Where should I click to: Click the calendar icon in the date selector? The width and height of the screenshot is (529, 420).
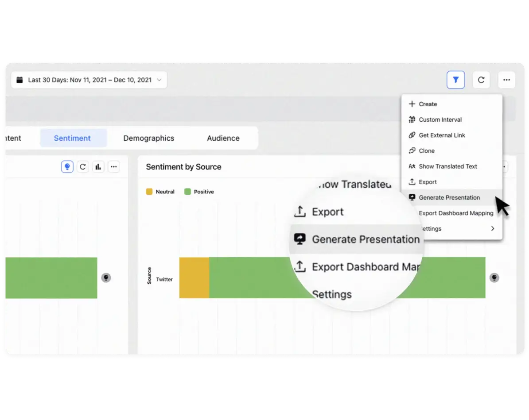click(x=19, y=79)
